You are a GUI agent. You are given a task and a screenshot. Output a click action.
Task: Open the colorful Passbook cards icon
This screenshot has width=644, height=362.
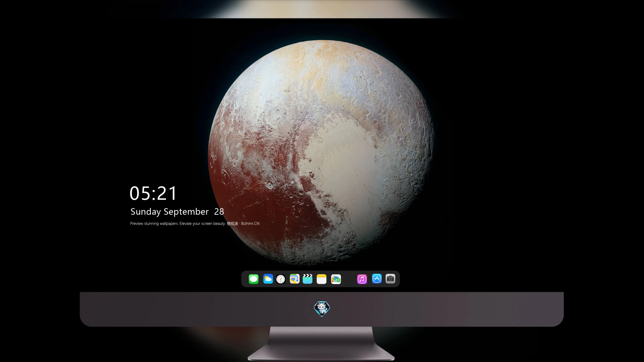coord(336,279)
